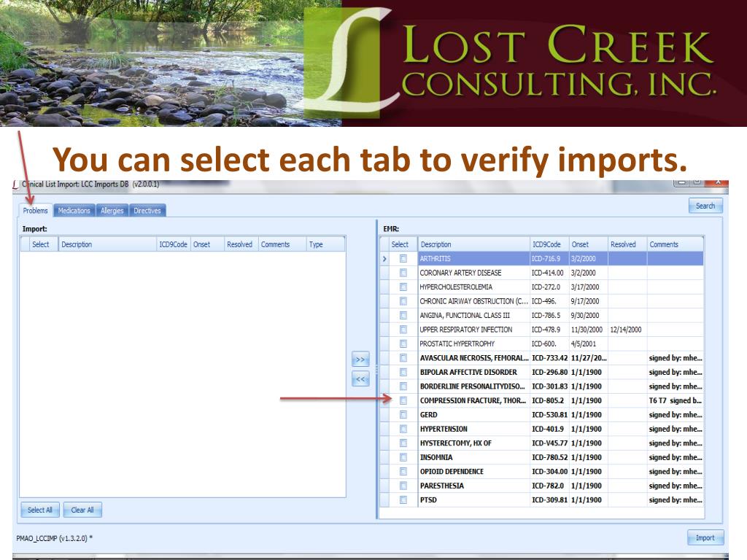Sort EMR list by Onset column header

click(589, 244)
